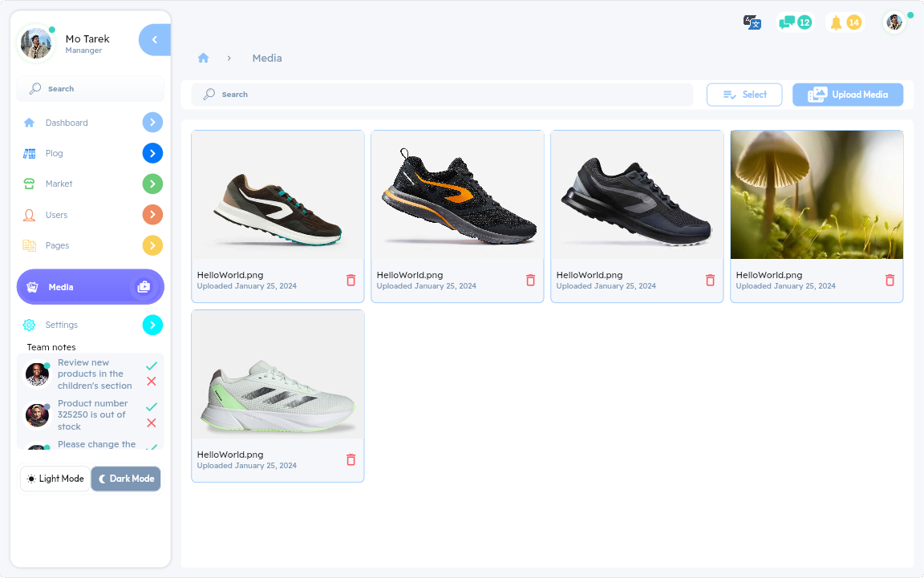Click the home breadcrumb icon
Screen dimensions: 924x578
pyautogui.click(x=203, y=58)
